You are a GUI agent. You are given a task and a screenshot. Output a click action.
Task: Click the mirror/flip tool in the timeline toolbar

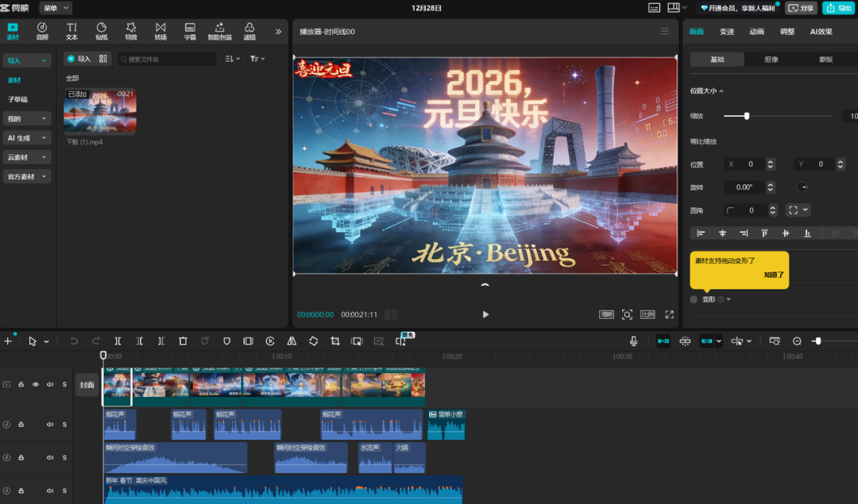tap(292, 340)
